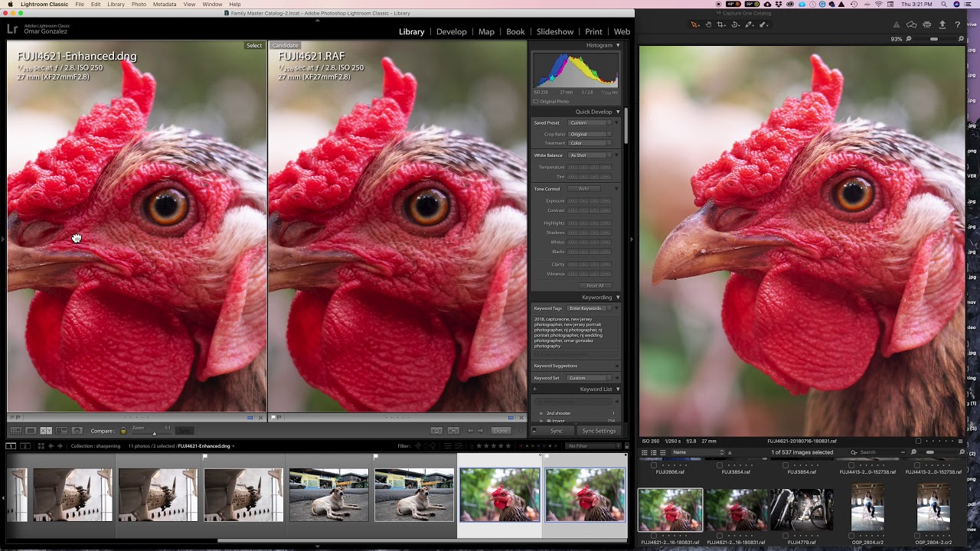Open the Library menu in menu bar
The width and height of the screenshot is (980, 551).
point(116,5)
